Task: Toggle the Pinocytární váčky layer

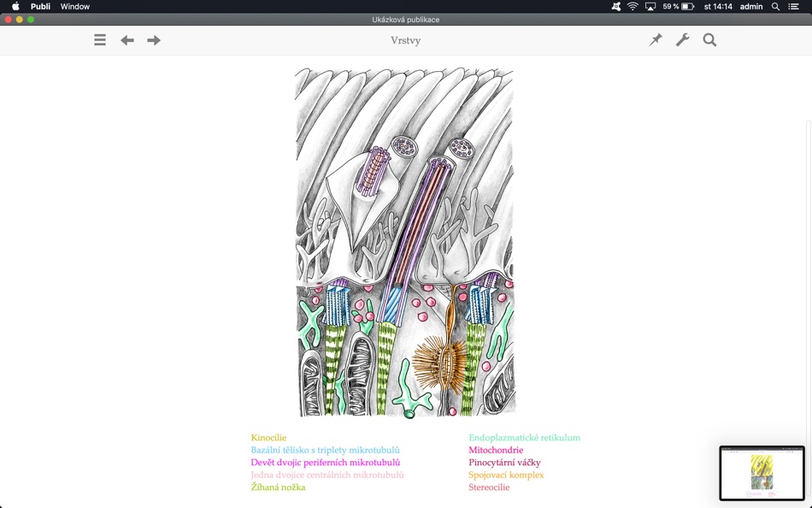Action: 504,463
